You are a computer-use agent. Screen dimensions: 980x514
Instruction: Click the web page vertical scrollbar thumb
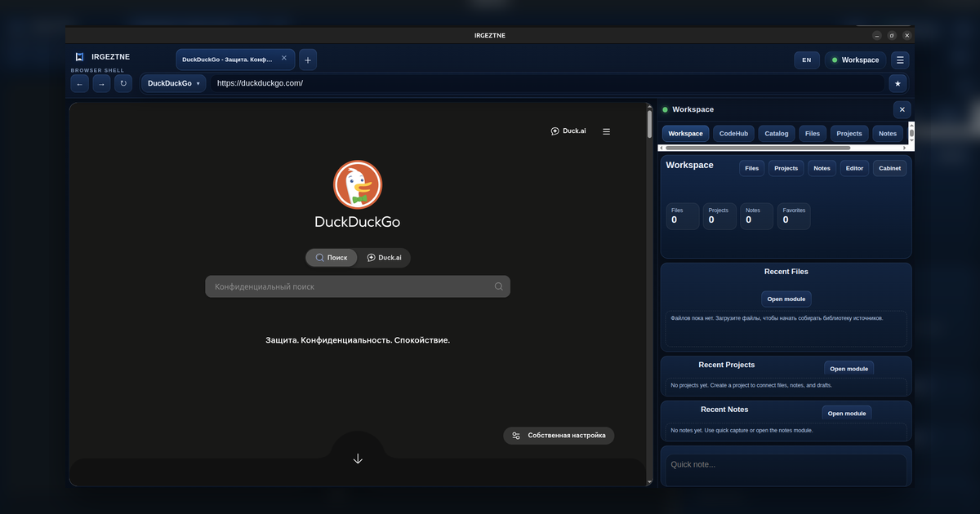650,124
